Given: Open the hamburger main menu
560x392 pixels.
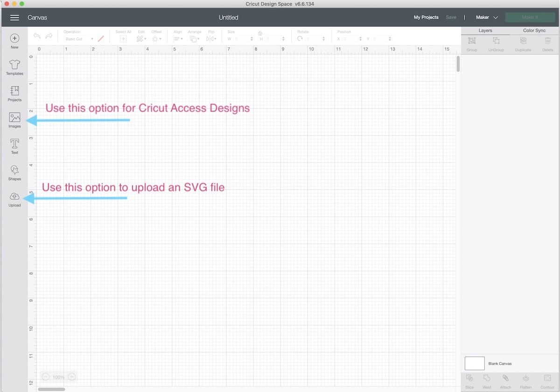Looking at the screenshot, I should (14, 17).
